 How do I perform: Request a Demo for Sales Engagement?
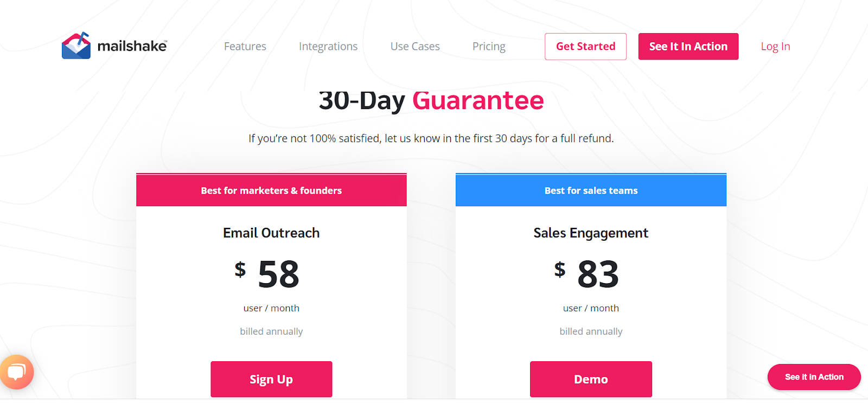pyautogui.click(x=591, y=379)
